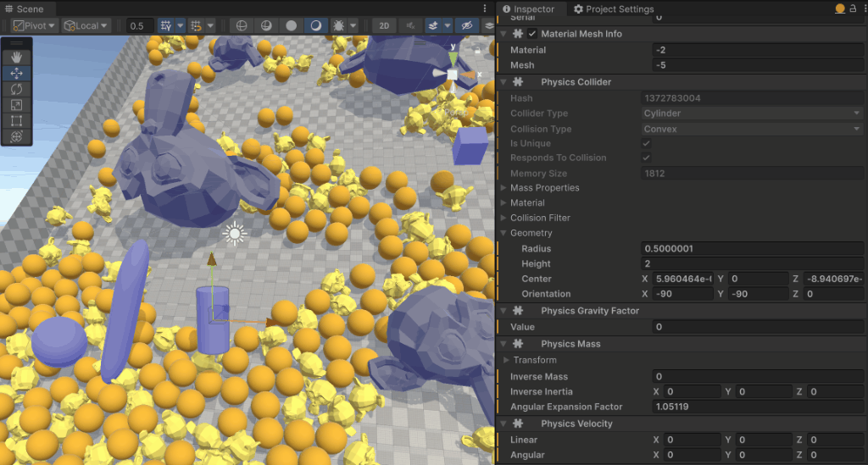
Task: Open the grid snapping options arrow
Action: pyautogui.click(x=180, y=25)
